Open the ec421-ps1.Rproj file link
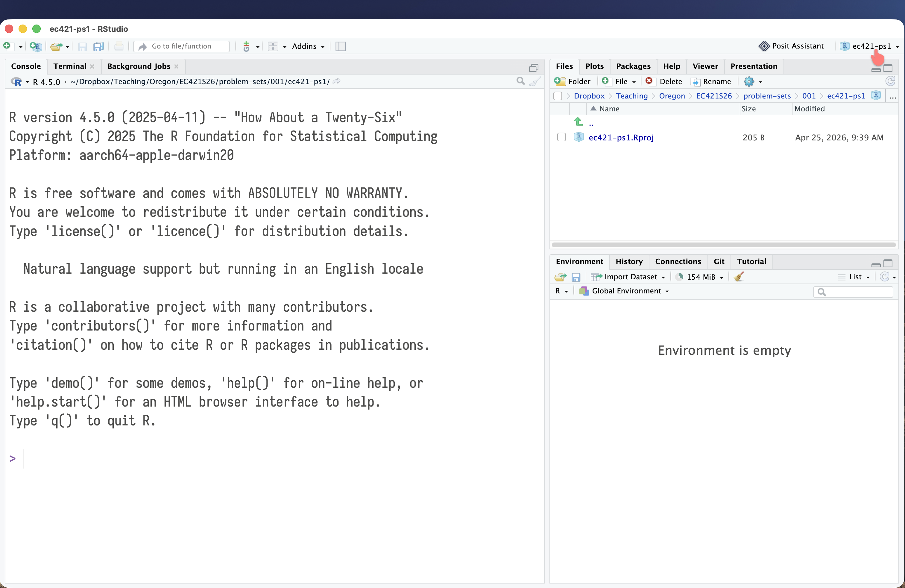The width and height of the screenshot is (905, 588). (x=621, y=137)
